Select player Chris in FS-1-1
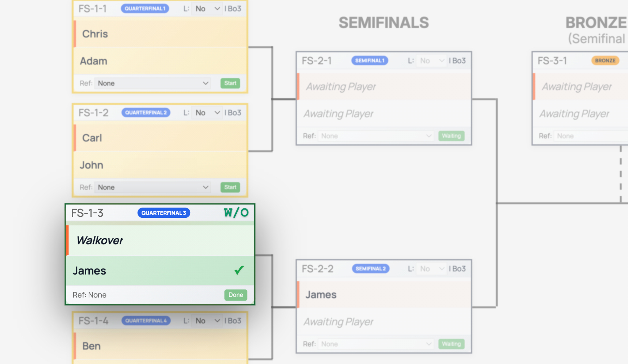This screenshot has height=364, width=628. (x=95, y=34)
